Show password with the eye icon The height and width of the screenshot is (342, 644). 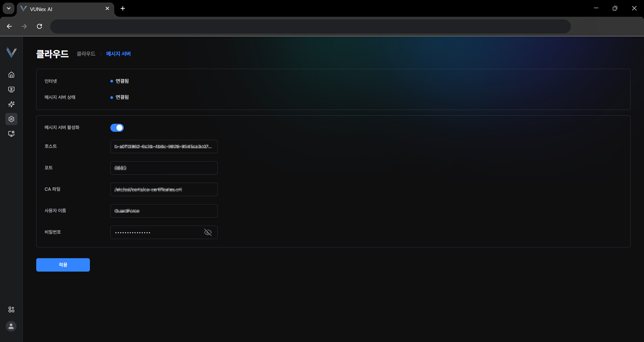208,233
